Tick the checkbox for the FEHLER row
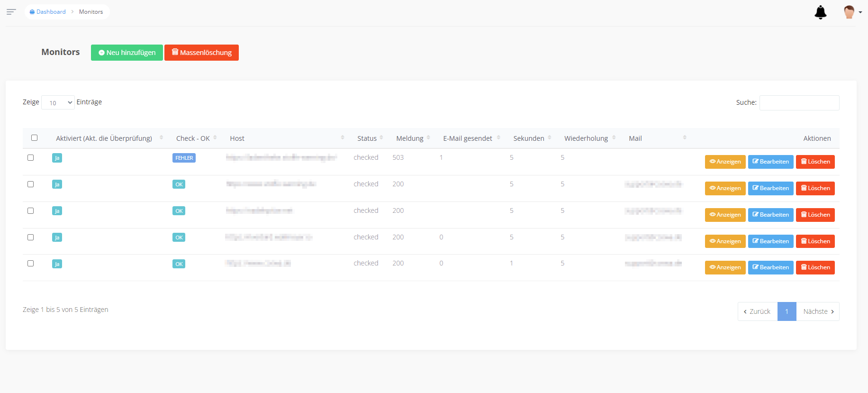 (x=31, y=158)
